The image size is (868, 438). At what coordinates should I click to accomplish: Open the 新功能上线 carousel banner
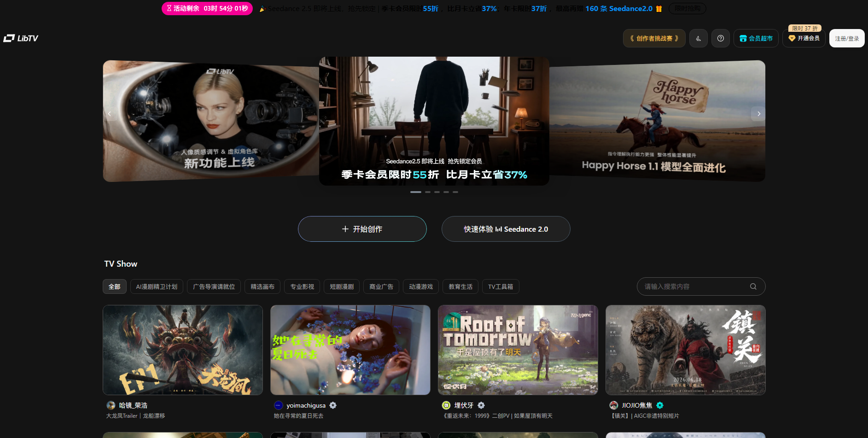coord(211,121)
